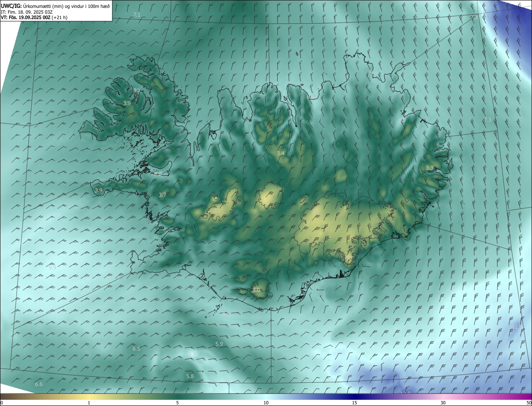Viewport: 532px width, 406px height.
Task: Select the valid time line 'VT: Fös. 19.09.2025 00Z'
Action: (x=26, y=17)
